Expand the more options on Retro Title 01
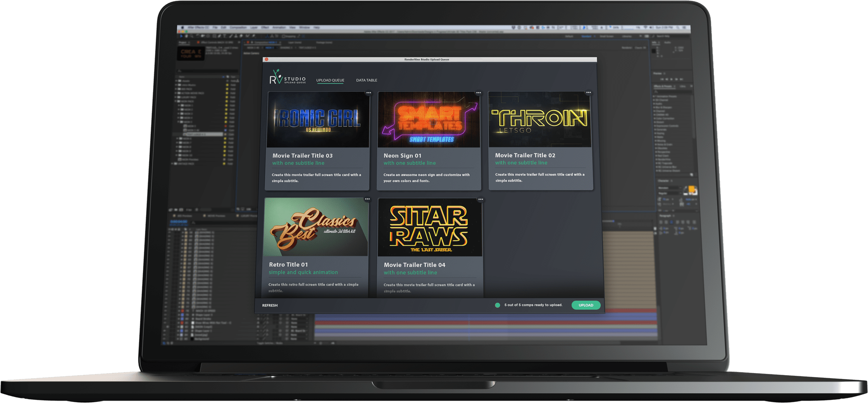Screen dimensions: 868x403 tap(367, 200)
